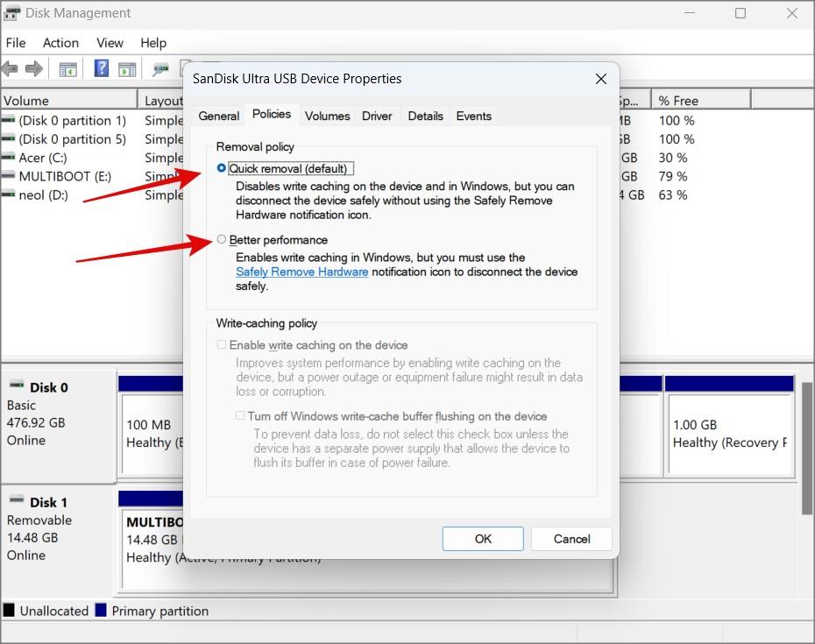Click the drive icon beside Disk 0 partition 5
Screen dimensions: 815x644
point(8,138)
